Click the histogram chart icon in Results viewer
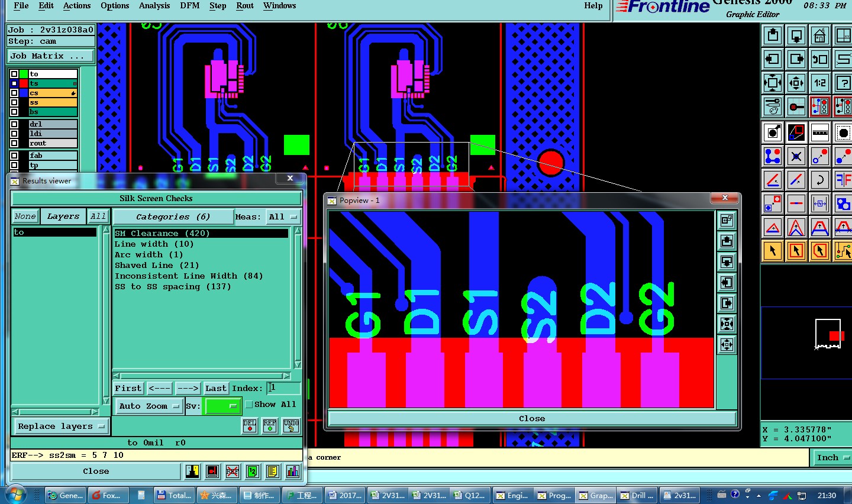 pyautogui.click(x=293, y=471)
